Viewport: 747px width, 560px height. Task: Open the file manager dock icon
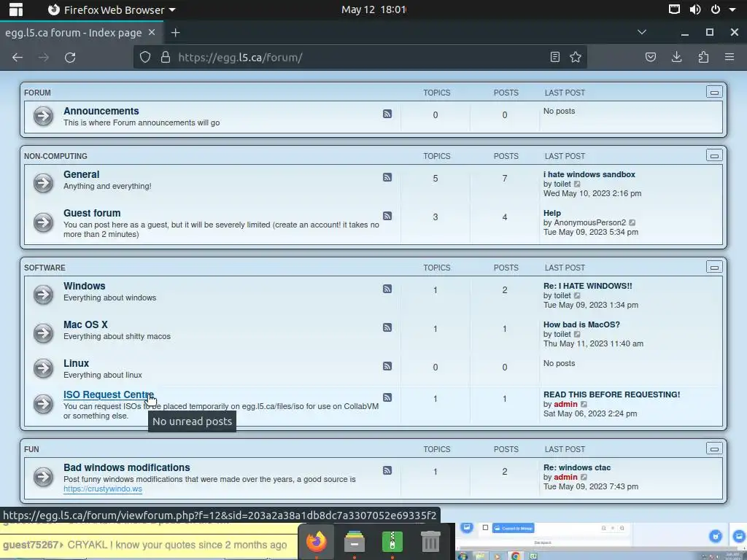355,542
